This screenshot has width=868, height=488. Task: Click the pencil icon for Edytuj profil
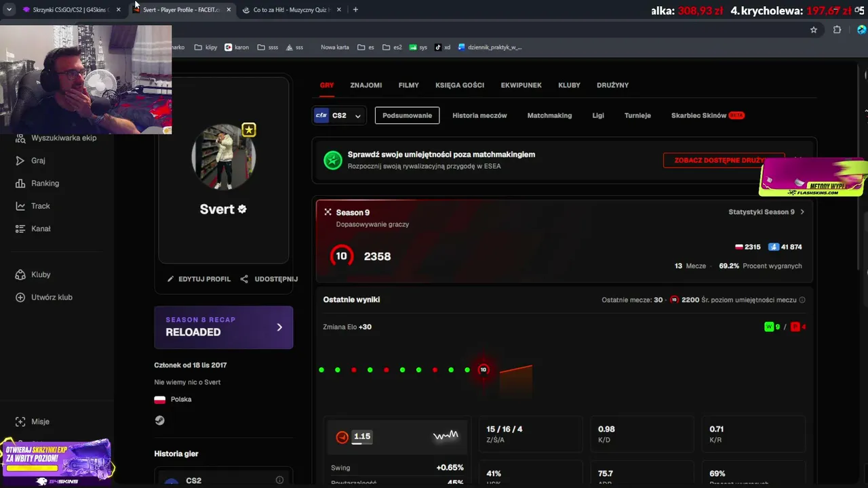click(171, 279)
